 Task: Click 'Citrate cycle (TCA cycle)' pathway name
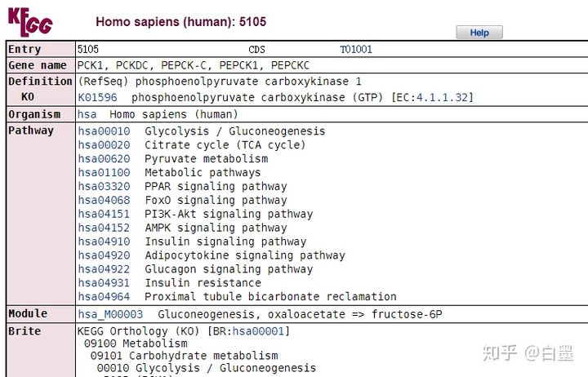[x=225, y=145]
